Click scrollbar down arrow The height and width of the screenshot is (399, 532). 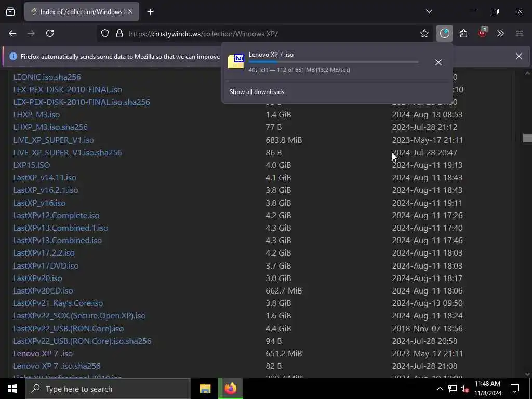527,374
